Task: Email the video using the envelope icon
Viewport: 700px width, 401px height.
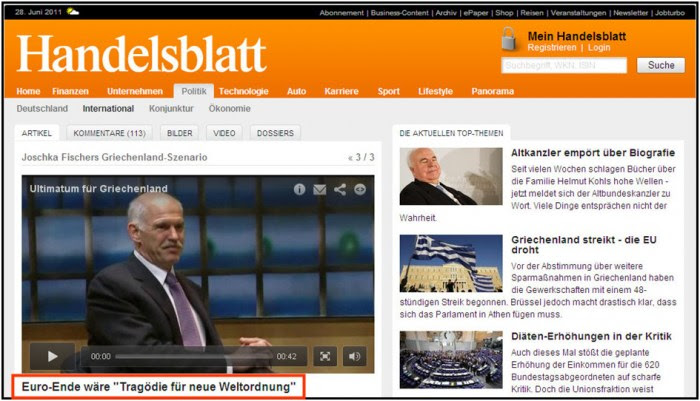Action: click(320, 190)
